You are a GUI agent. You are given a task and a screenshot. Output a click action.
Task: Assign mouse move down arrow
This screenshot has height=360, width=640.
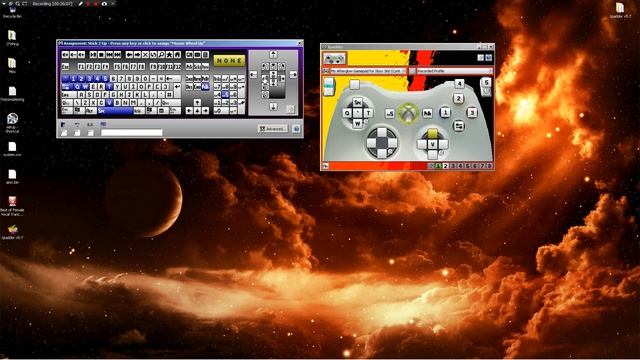point(273,107)
